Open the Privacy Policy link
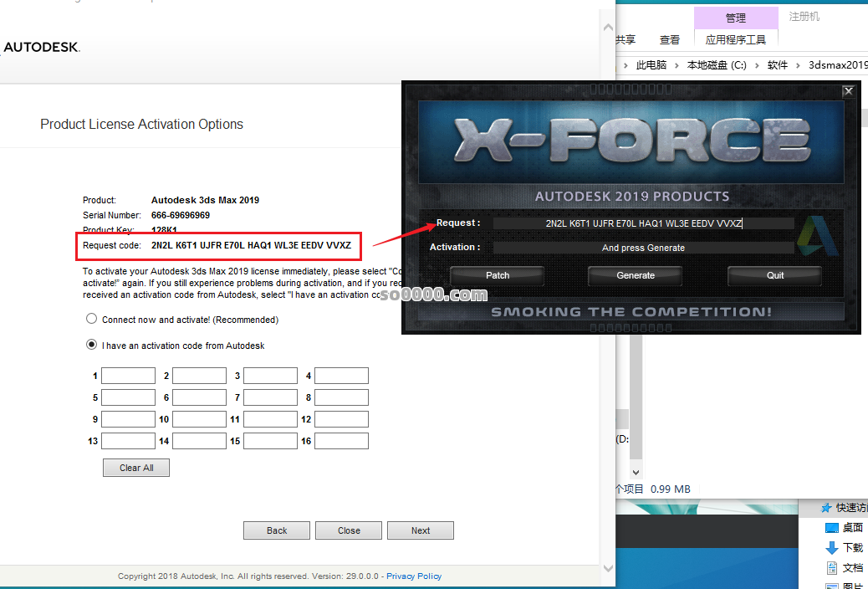 click(x=414, y=576)
